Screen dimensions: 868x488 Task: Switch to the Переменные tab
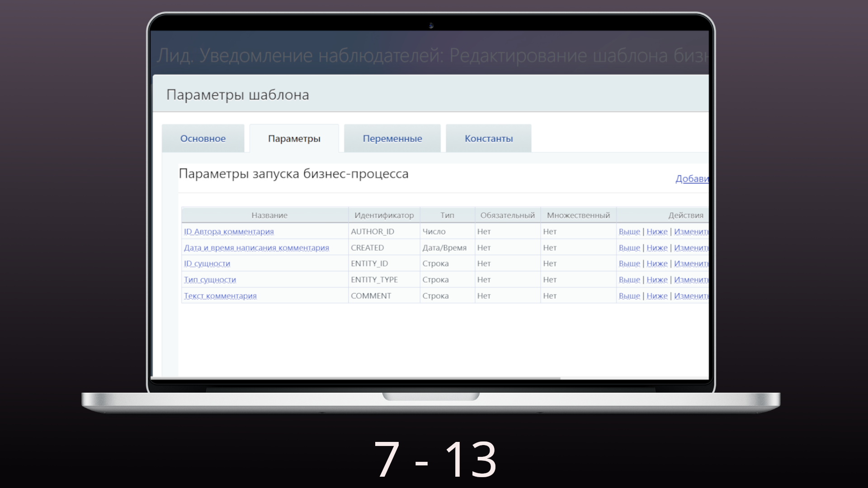(x=392, y=139)
